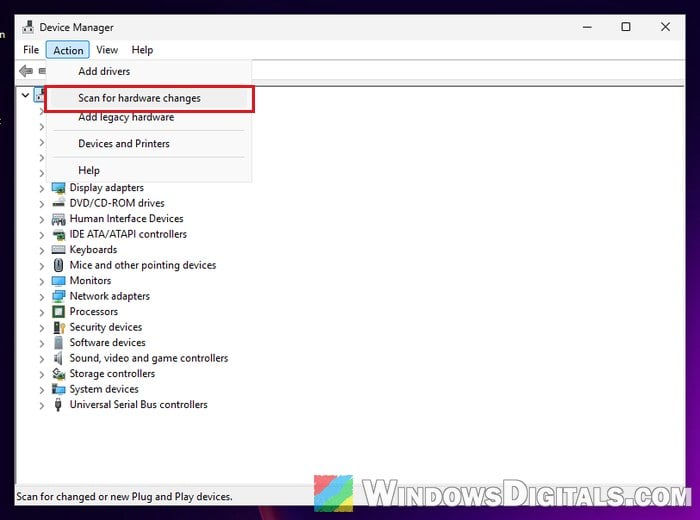
Task: Select the Display adapters label
Action: click(x=107, y=187)
